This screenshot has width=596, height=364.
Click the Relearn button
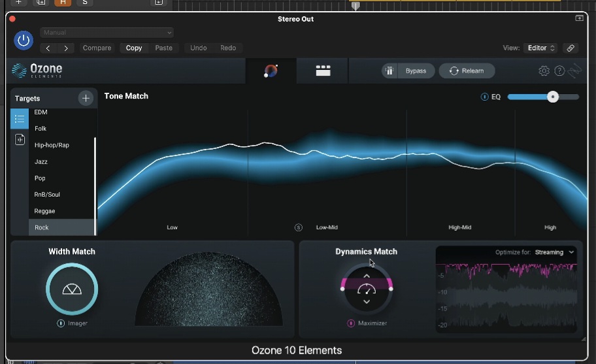467,71
